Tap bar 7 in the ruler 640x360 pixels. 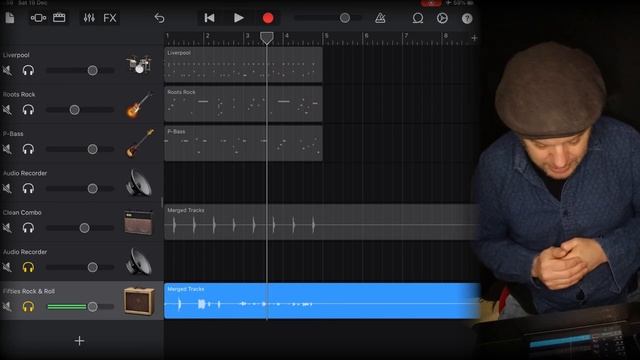tap(405, 36)
